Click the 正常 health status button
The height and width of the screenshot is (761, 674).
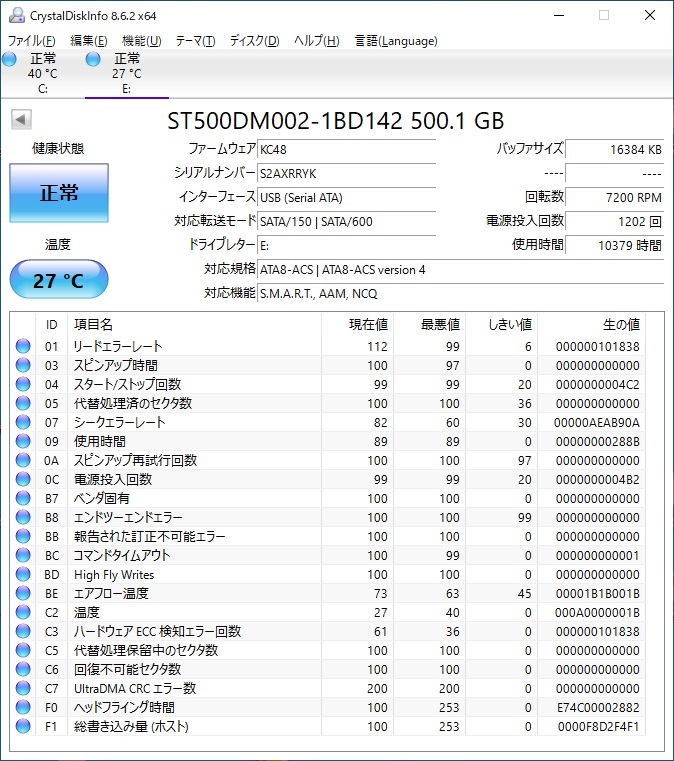coord(59,193)
